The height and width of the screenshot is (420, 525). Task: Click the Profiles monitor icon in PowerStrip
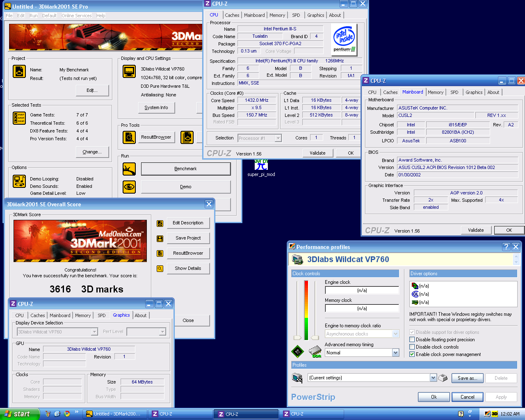(x=297, y=378)
